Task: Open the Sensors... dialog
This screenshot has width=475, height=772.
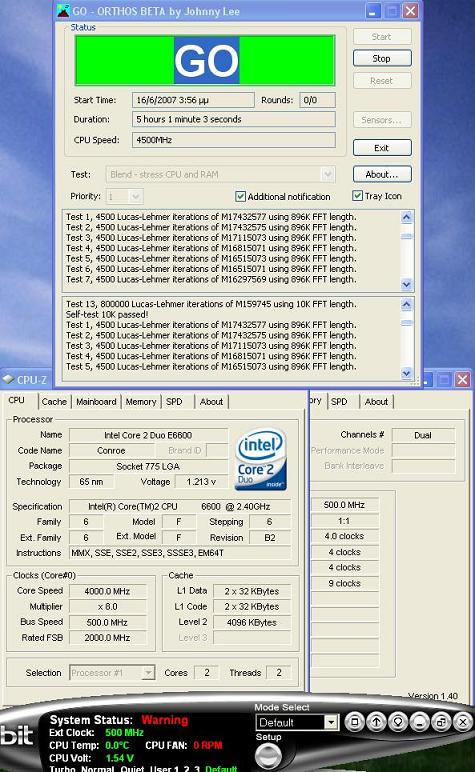Action: point(382,120)
